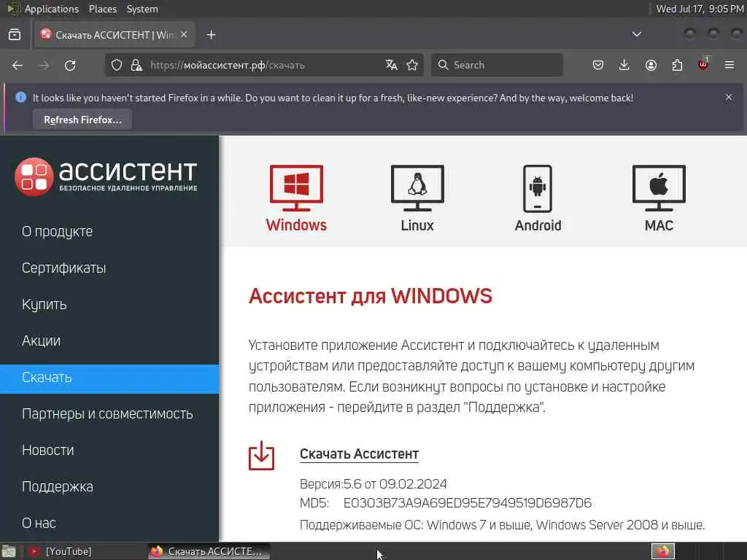Viewport: 747px width, 560px height.
Task: Open the Places menu
Action: 102,9
